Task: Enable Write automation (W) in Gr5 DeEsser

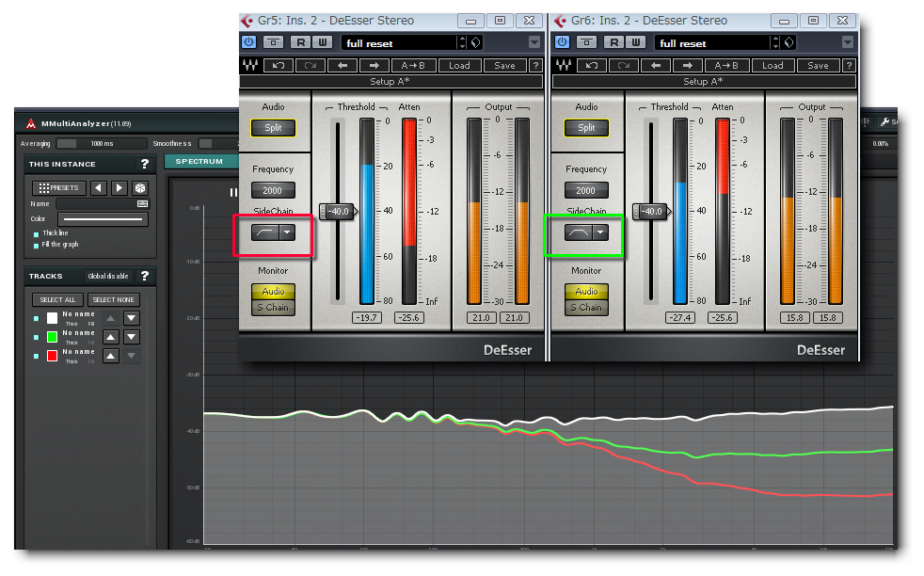Action: pos(323,42)
